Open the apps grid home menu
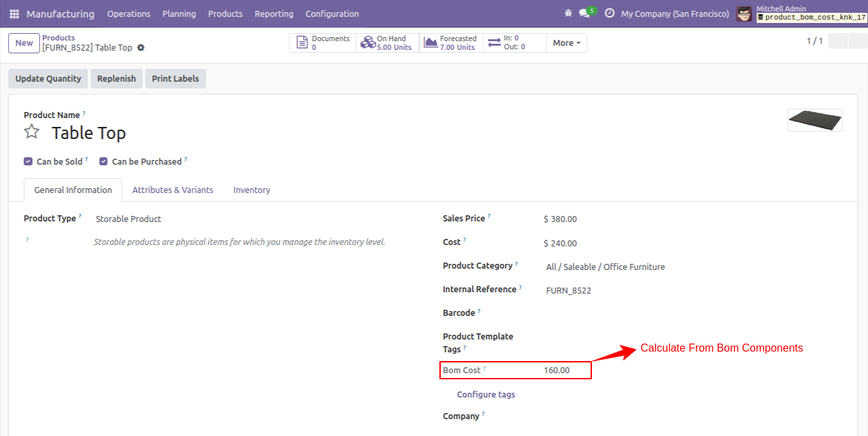The image size is (868, 436). point(14,13)
